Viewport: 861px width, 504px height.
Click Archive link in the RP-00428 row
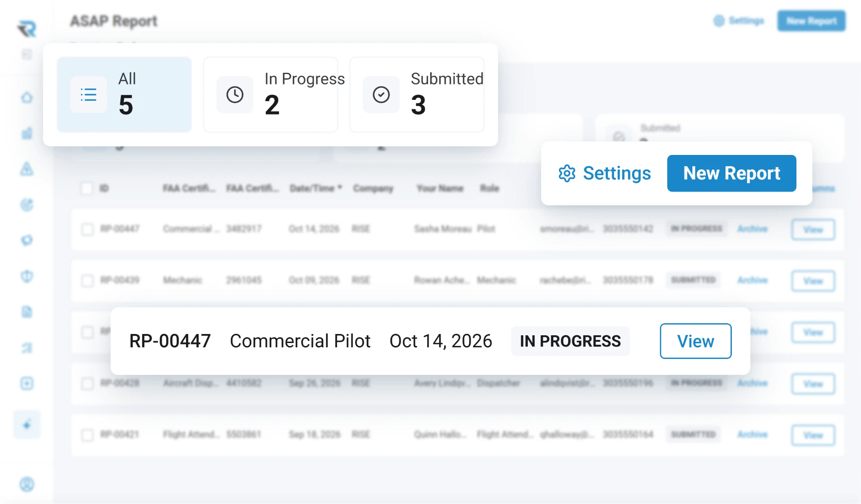pyautogui.click(x=752, y=383)
